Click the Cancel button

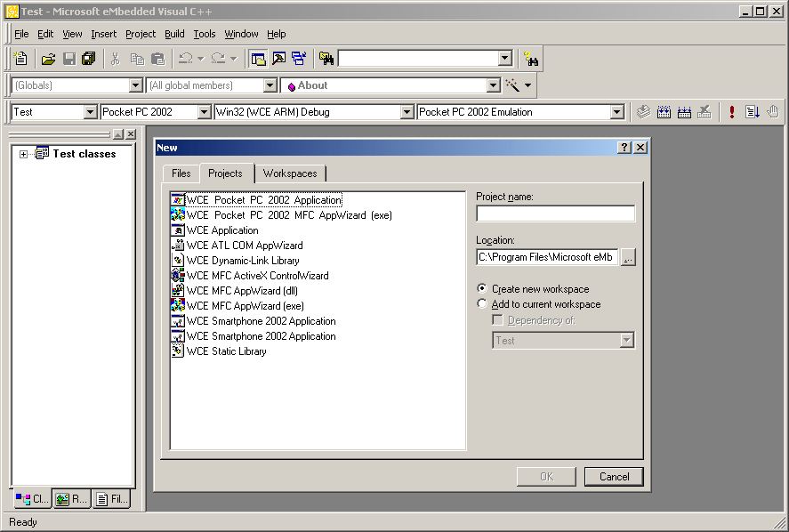coord(614,477)
